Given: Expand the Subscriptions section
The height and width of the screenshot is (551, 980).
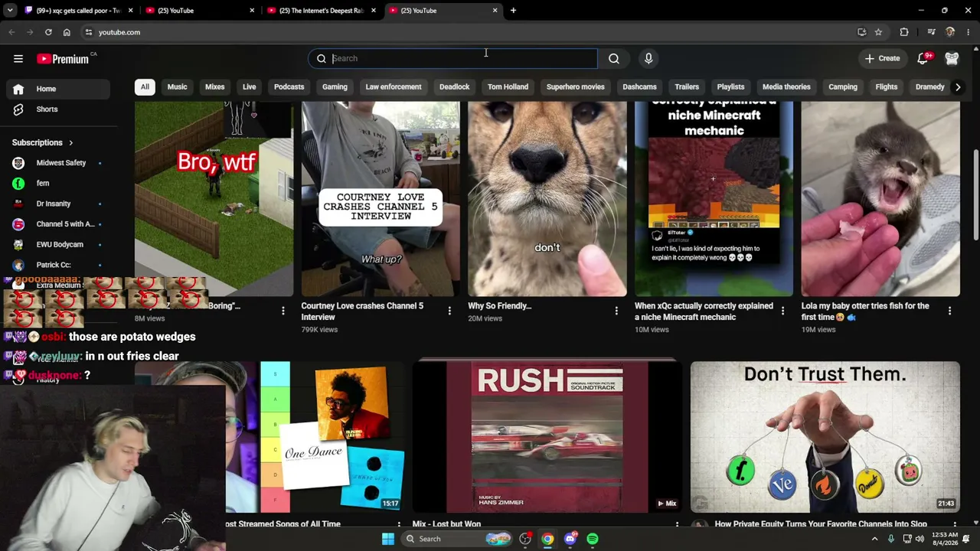Looking at the screenshot, I should (43, 142).
